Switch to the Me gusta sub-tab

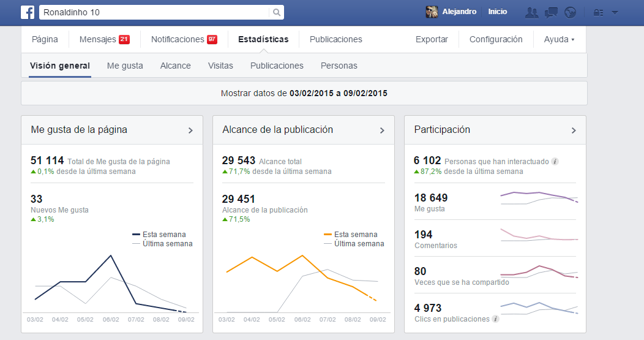pos(125,66)
